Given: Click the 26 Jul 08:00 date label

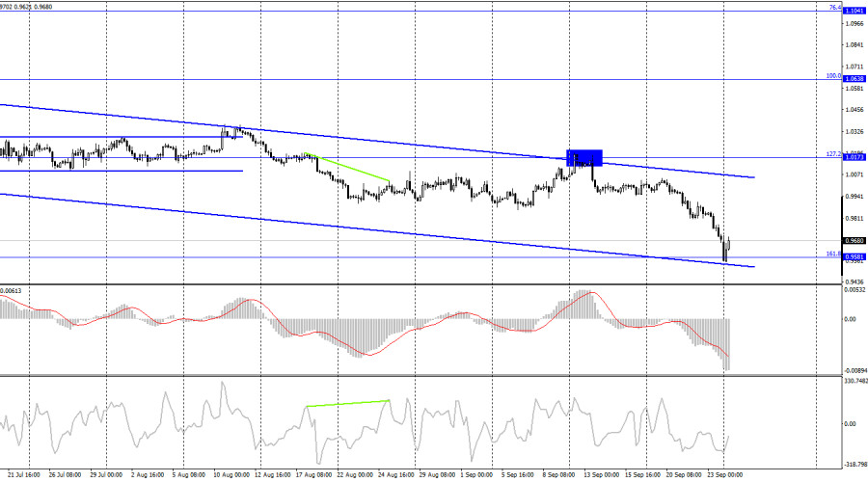Looking at the screenshot, I should point(65,475).
